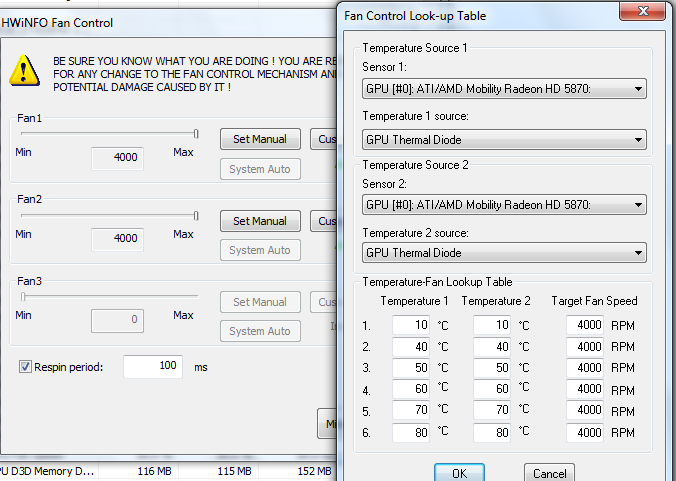Click row 6 Temperature 1 field
The height and width of the screenshot is (481, 676).
(410, 432)
